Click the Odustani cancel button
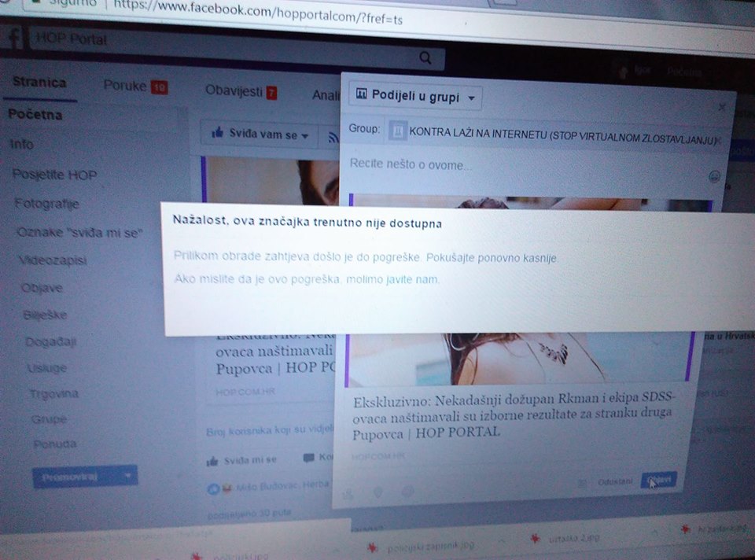This screenshot has width=755, height=560. tap(614, 481)
